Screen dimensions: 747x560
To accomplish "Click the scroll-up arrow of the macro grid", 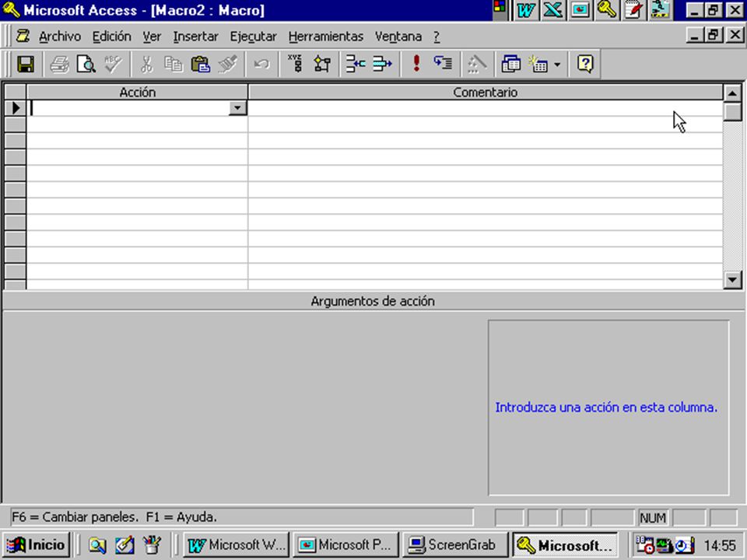I will pos(733,93).
